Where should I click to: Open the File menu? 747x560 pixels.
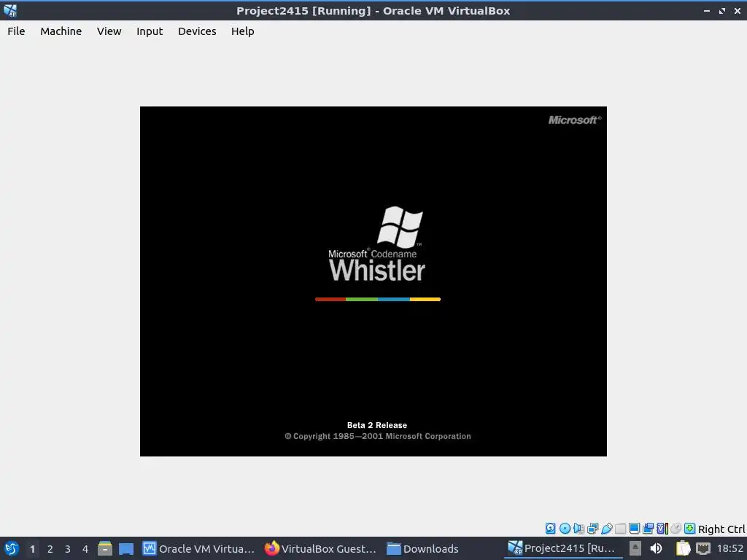(x=16, y=31)
